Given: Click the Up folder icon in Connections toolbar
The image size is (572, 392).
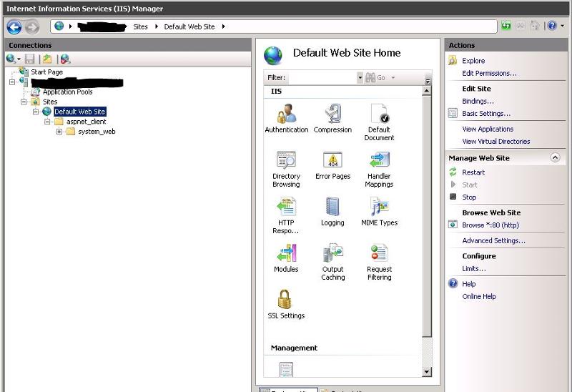Looking at the screenshot, I should pos(47,59).
